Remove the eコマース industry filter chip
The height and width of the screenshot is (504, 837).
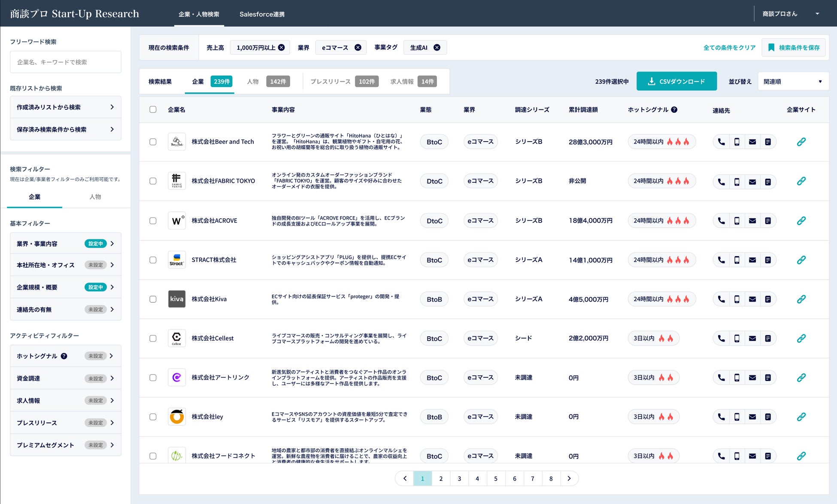(358, 48)
